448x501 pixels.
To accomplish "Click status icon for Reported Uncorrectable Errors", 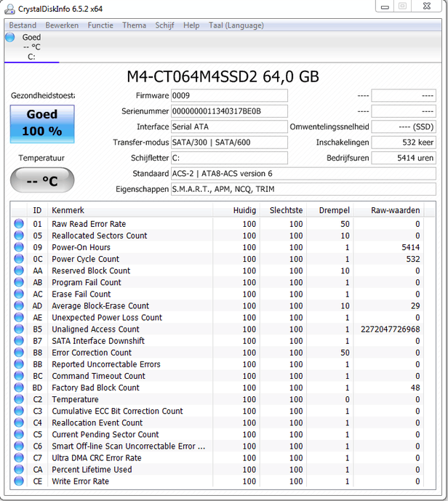I will [19, 364].
